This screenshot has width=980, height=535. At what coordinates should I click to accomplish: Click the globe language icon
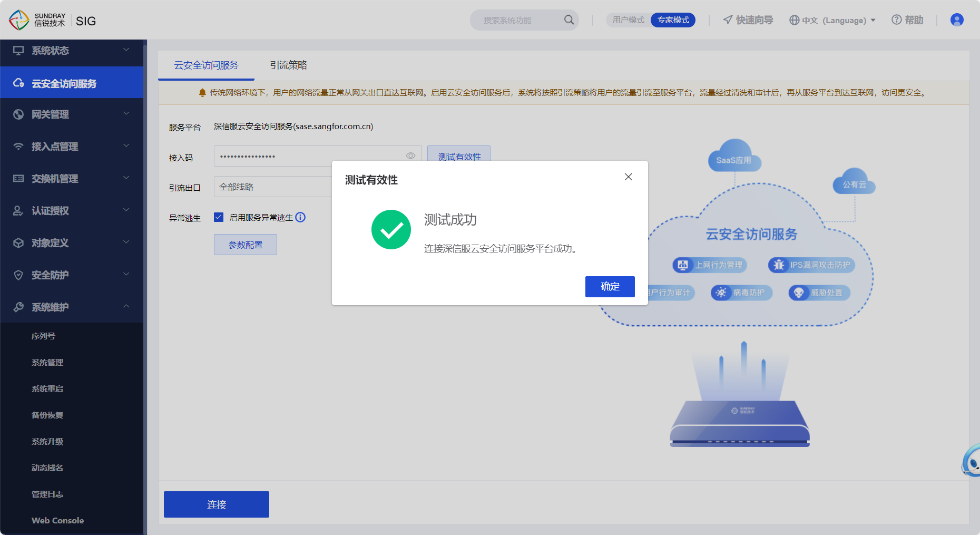[794, 20]
